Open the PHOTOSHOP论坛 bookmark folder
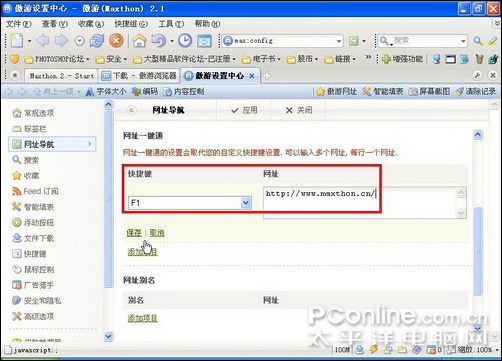Screen dimensions: 502x361 tap(57, 59)
